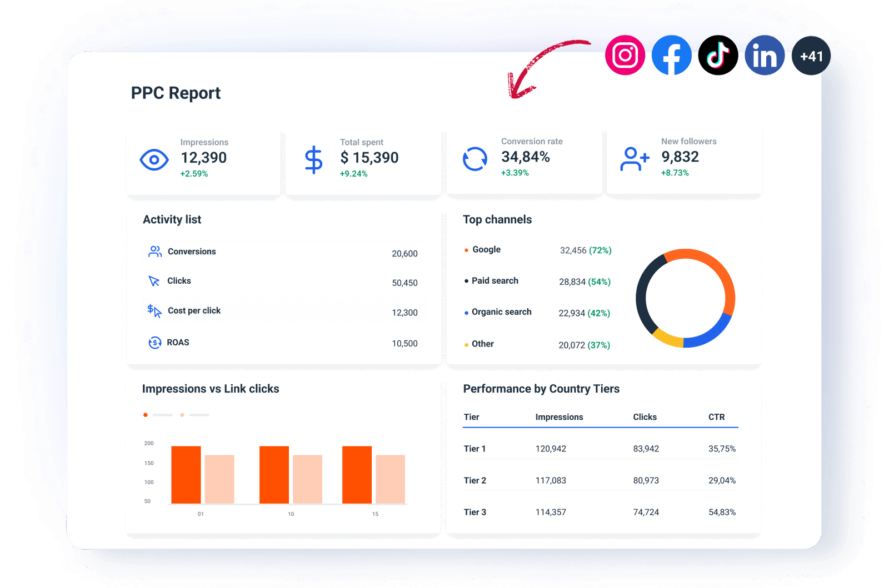Open the Facebook integration
889x588 pixels.
[x=672, y=55]
